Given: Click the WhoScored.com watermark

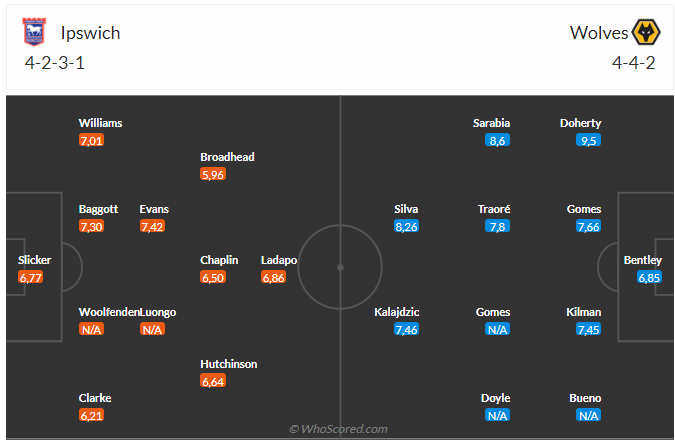Looking at the screenshot, I should point(338,429).
